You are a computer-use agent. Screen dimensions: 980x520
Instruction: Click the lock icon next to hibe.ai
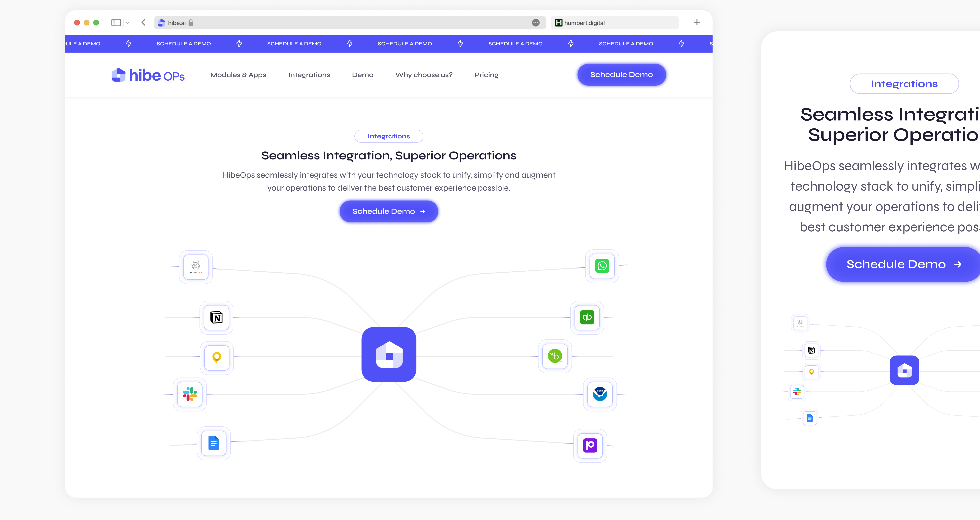point(191,23)
